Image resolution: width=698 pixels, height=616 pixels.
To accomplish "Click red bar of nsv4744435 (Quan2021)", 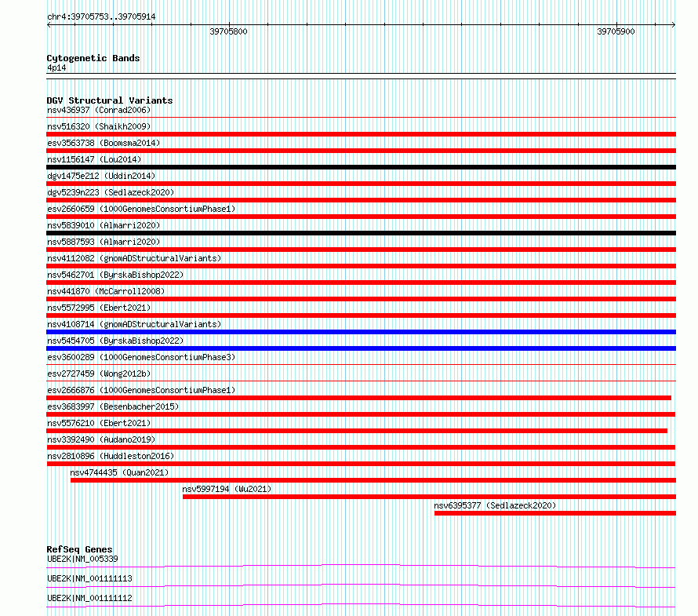I will 373,480.
